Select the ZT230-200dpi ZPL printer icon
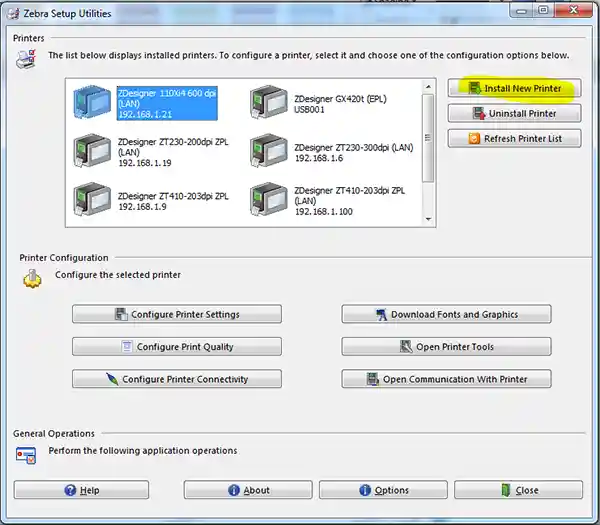 (92, 151)
